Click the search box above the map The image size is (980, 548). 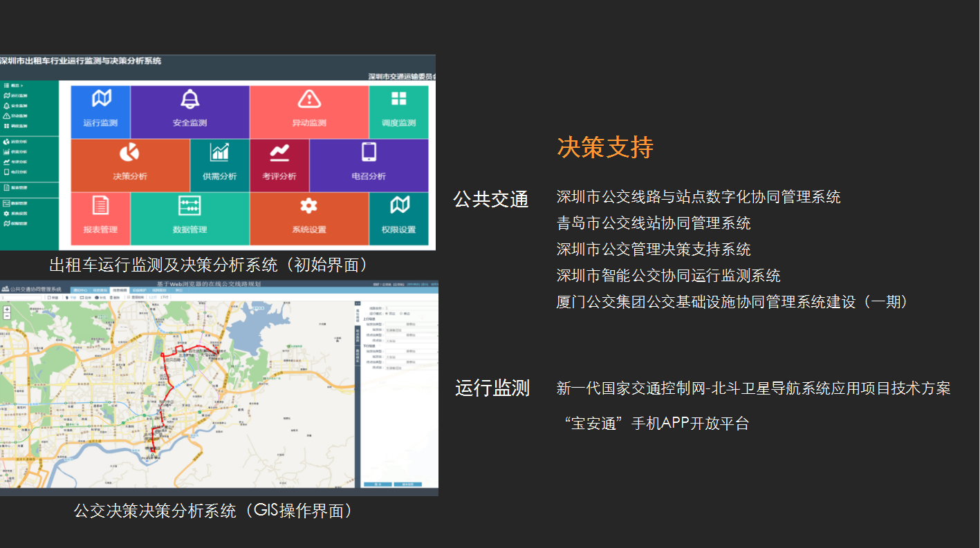(x=21, y=298)
